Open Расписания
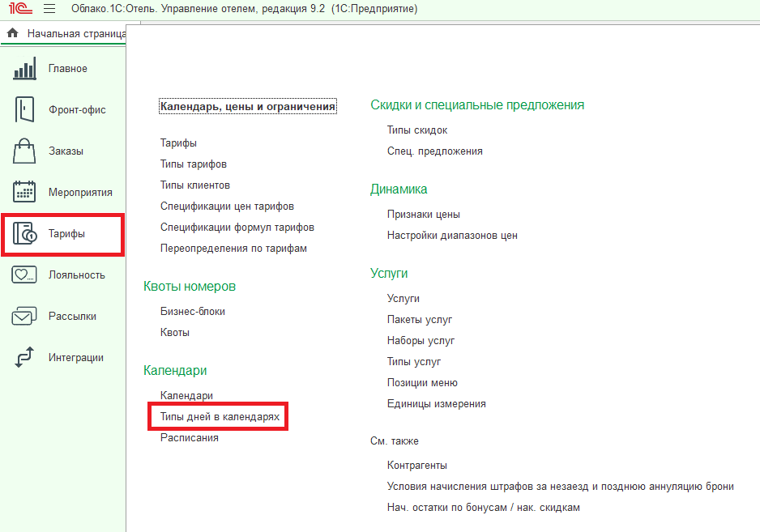 (189, 437)
